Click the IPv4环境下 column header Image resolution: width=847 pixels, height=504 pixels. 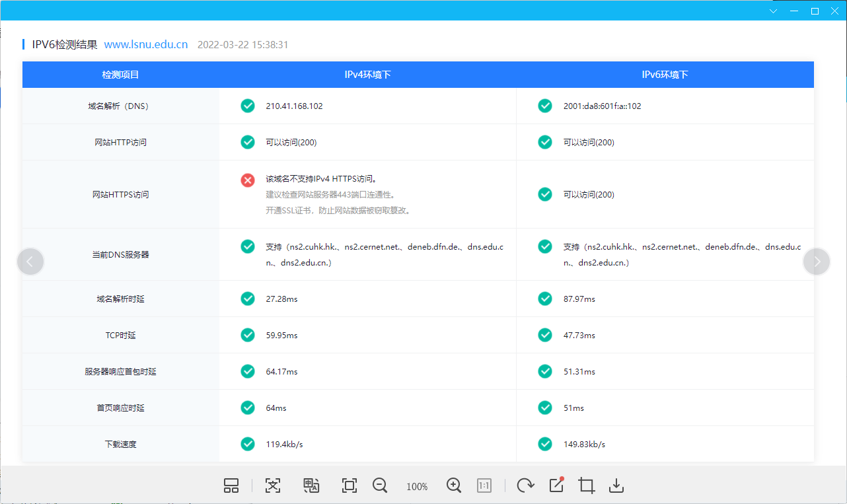pyautogui.click(x=367, y=75)
